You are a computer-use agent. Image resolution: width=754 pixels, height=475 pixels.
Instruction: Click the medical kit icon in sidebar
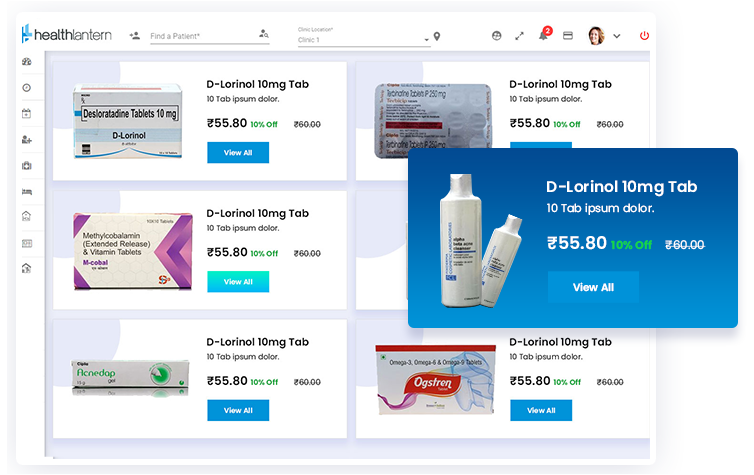click(x=27, y=165)
